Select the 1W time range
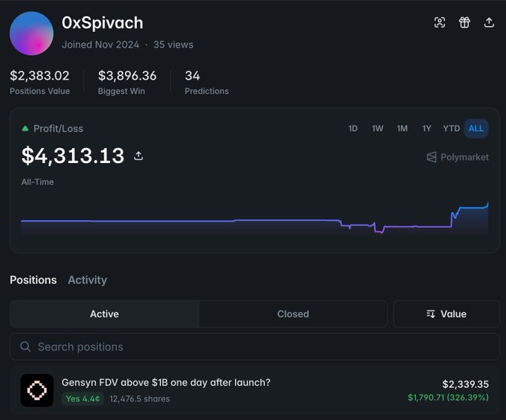The height and width of the screenshot is (420, 506). 377,129
